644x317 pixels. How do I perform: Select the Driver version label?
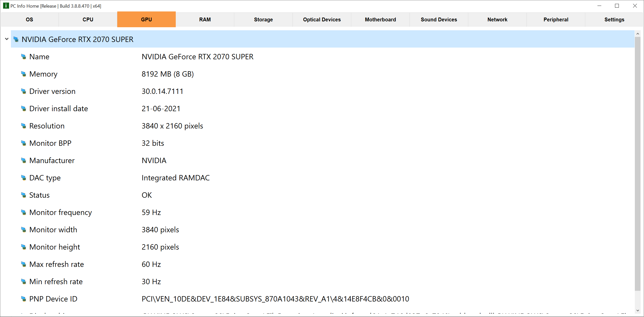click(x=52, y=91)
